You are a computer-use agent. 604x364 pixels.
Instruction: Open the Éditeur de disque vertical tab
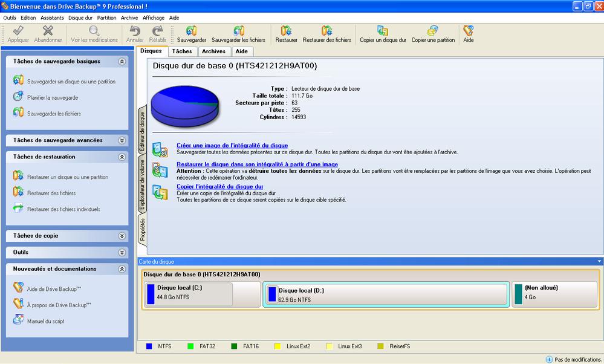[142, 130]
